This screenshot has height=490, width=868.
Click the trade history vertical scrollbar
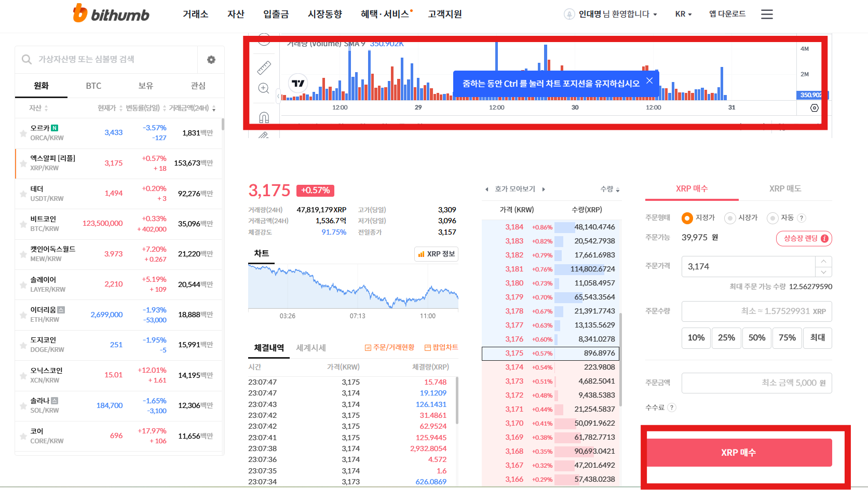point(457,401)
